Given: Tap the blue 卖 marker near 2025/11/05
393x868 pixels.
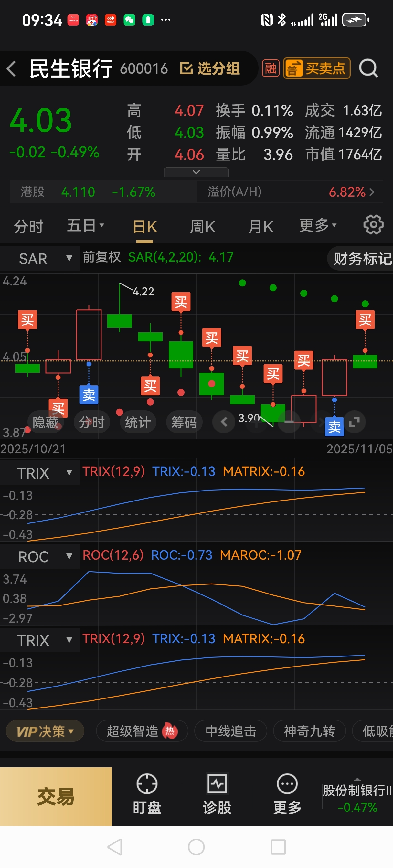Looking at the screenshot, I should [x=334, y=427].
